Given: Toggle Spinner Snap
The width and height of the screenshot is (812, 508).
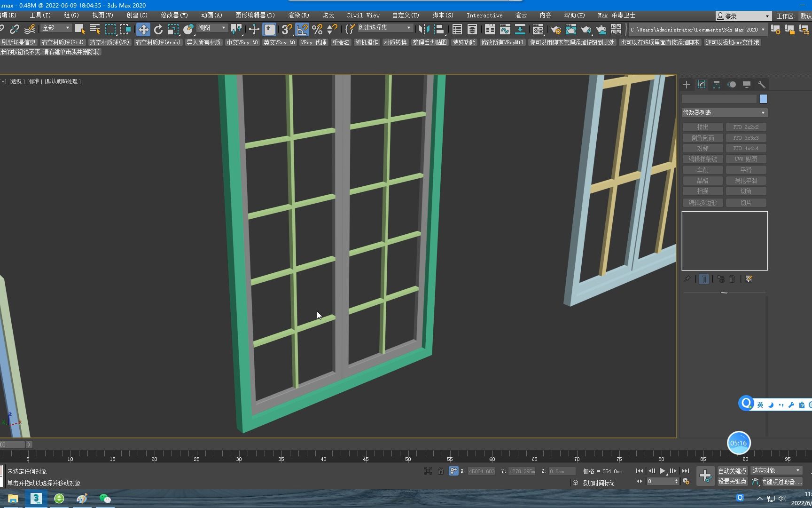Looking at the screenshot, I should point(332,30).
